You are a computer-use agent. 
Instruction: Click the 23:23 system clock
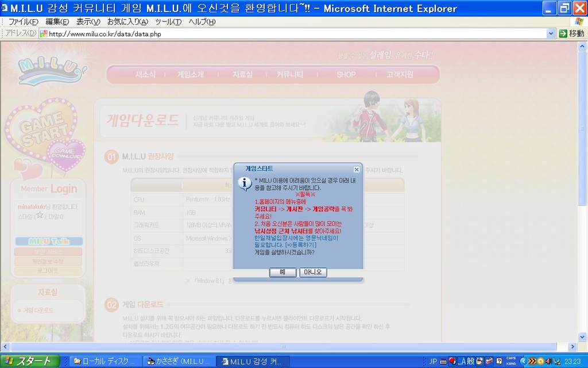572,361
